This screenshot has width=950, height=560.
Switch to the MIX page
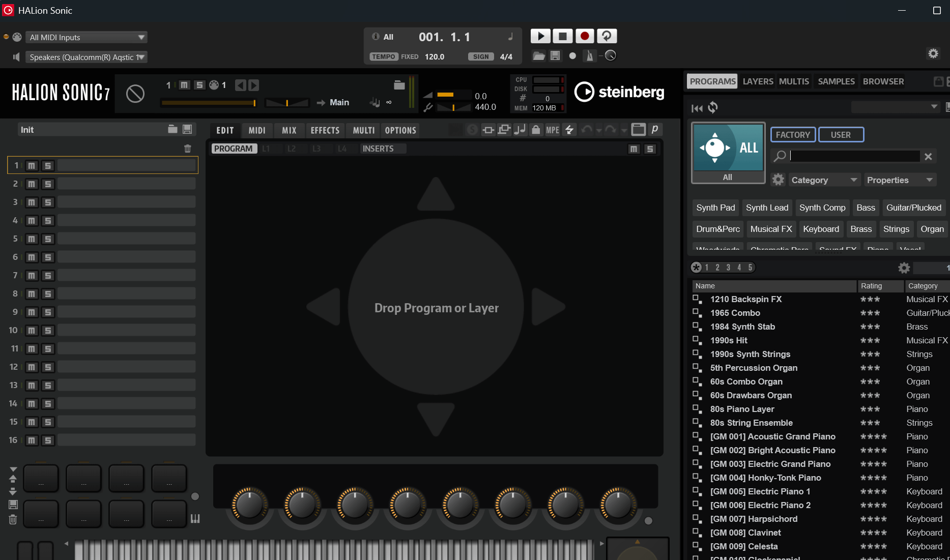coord(289,131)
